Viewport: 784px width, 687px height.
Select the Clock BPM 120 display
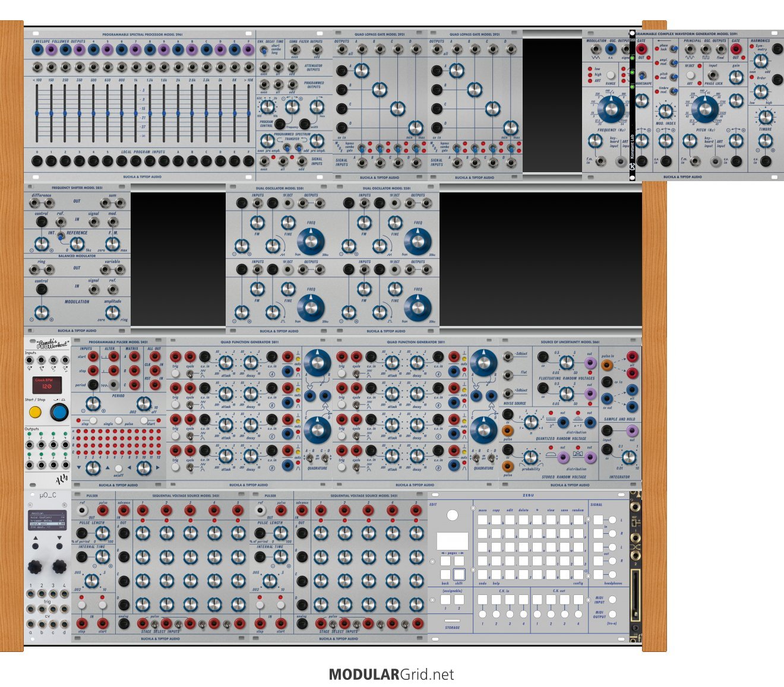(x=47, y=385)
